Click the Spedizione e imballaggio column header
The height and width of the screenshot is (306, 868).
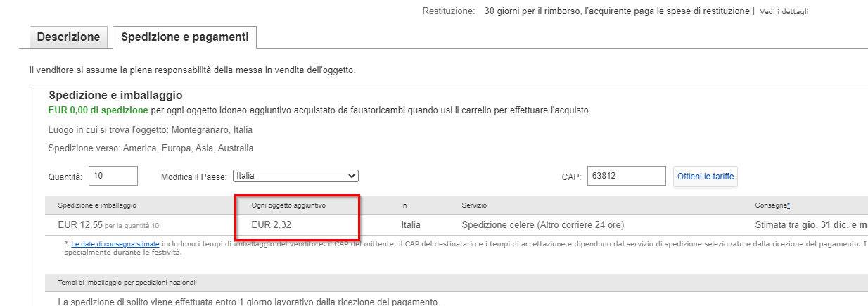click(x=97, y=205)
